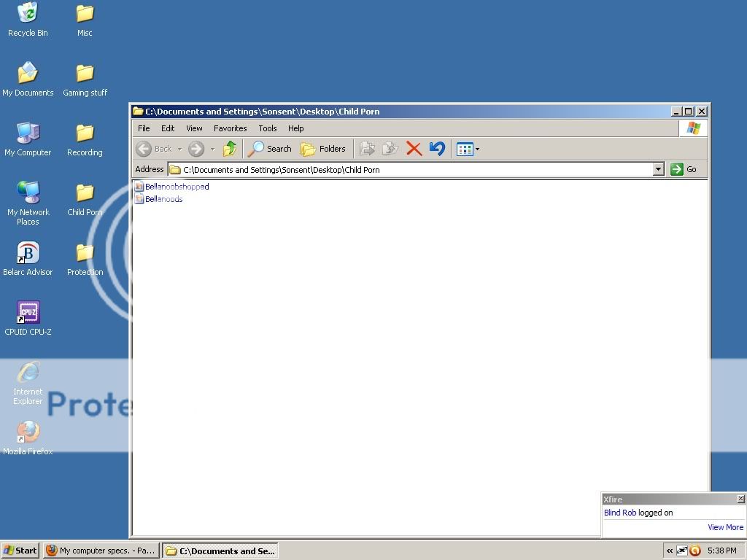The image size is (747, 560).
Task: Switch to My computer specs taskbar window
Action: (x=101, y=551)
